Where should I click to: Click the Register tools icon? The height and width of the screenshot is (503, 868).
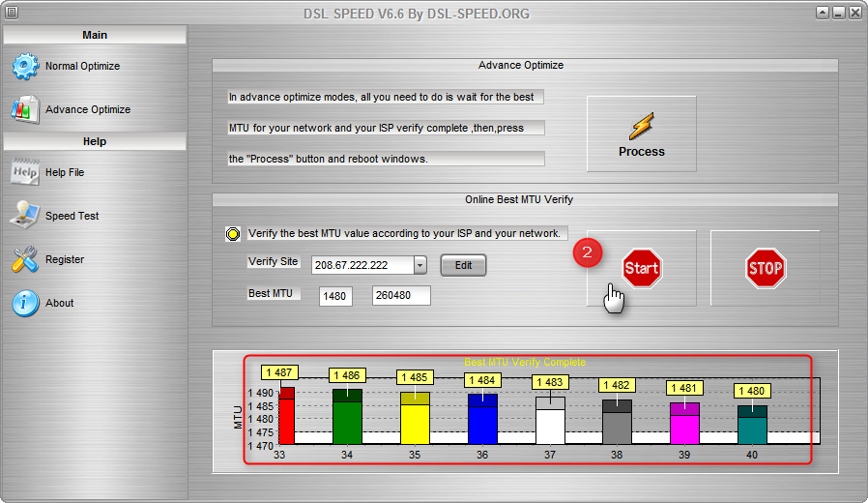(x=25, y=259)
